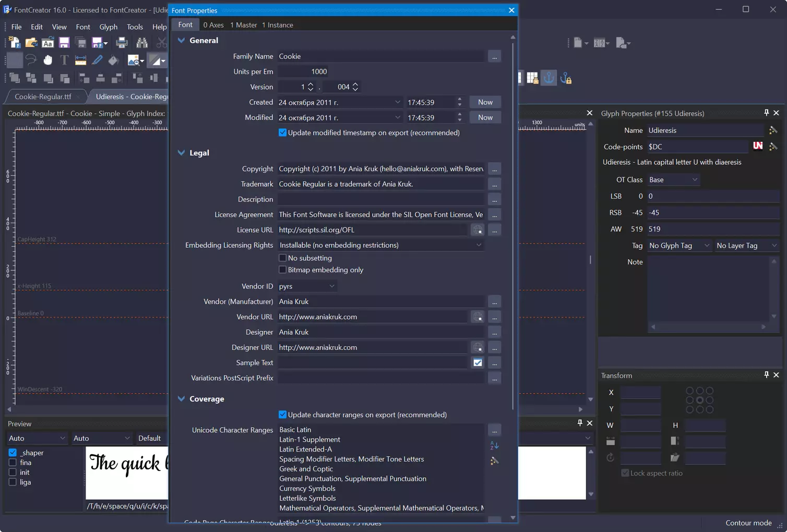Click the locked grid icon
Viewport: 787px width, 532px height.
coord(532,78)
